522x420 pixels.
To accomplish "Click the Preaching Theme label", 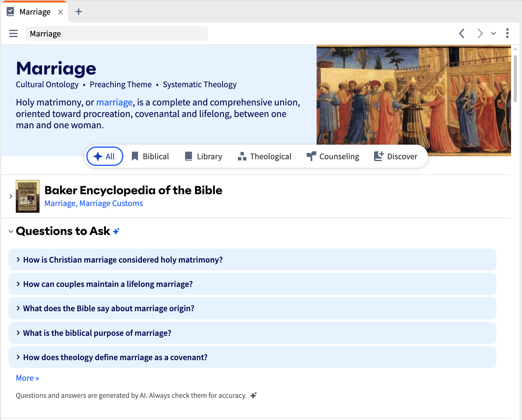I will point(121,84).
